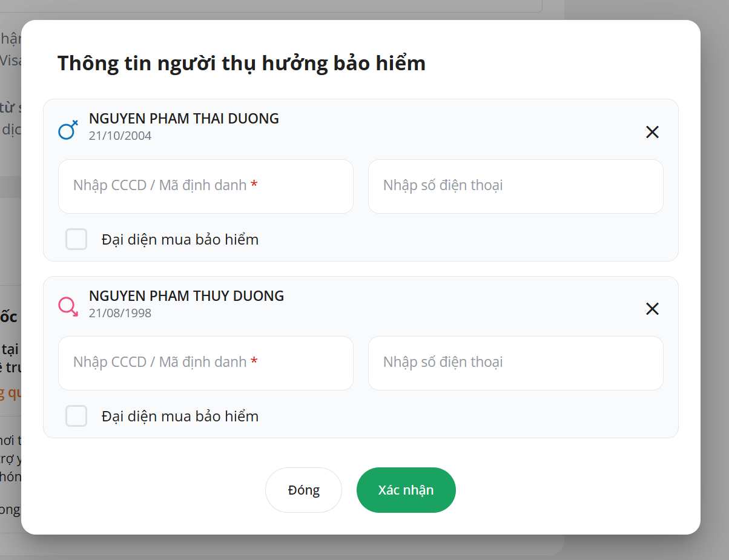Click the birth date 21/10/2004
The height and width of the screenshot is (560, 729).
click(x=120, y=136)
